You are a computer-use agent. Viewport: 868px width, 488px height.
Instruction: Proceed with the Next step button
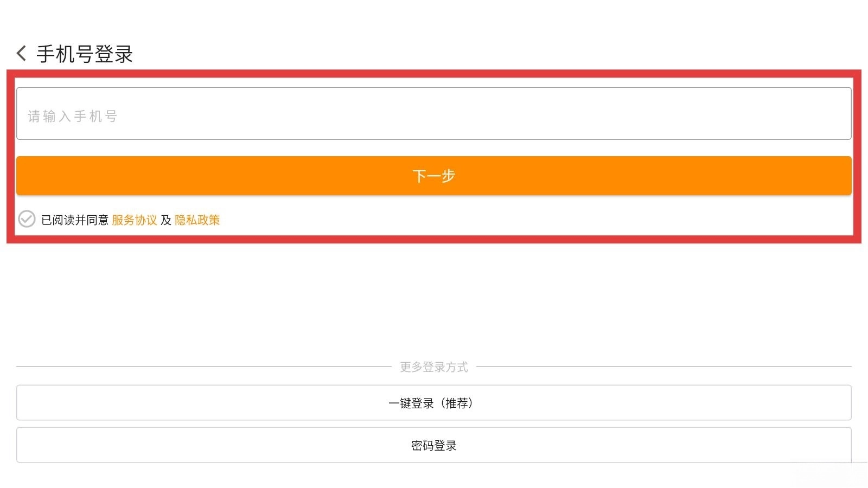[434, 176]
